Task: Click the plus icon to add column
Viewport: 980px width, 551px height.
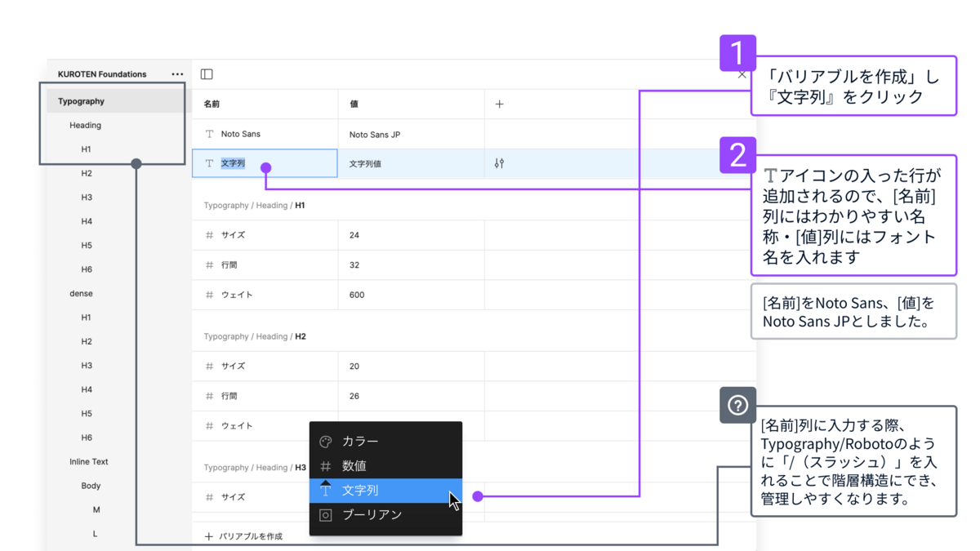Action: [500, 104]
